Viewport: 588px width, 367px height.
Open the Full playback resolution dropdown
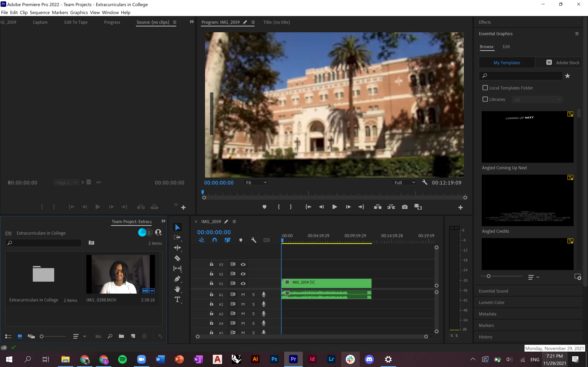(404, 183)
